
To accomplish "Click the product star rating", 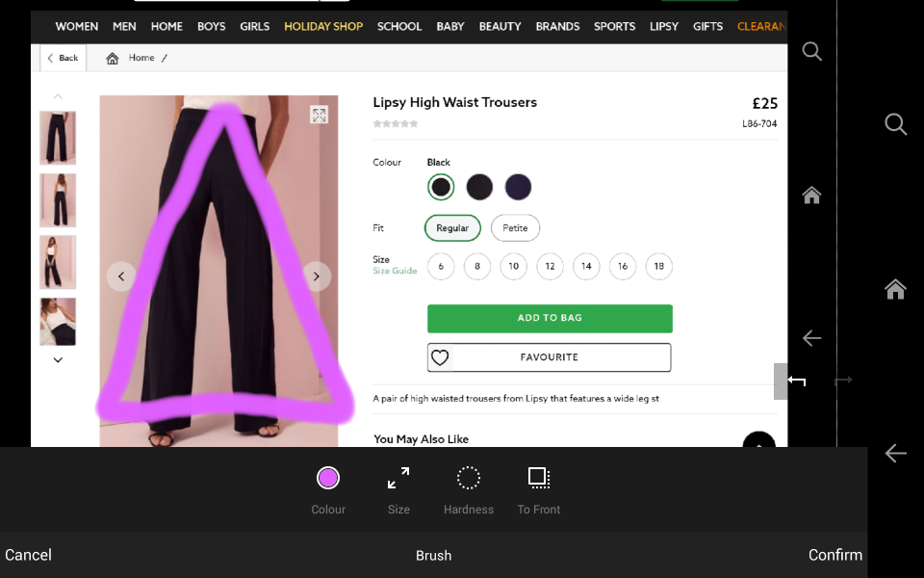I will [x=396, y=124].
